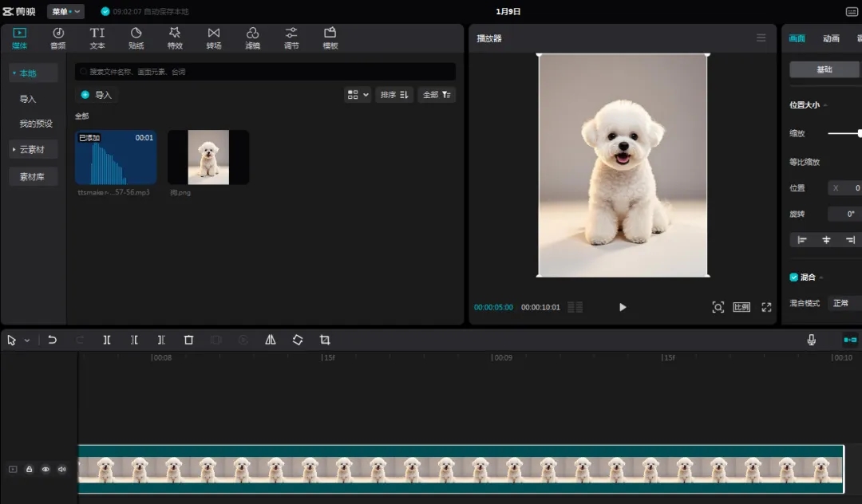Toggle the 混合 checkbox
The height and width of the screenshot is (504, 862).
click(793, 277)
